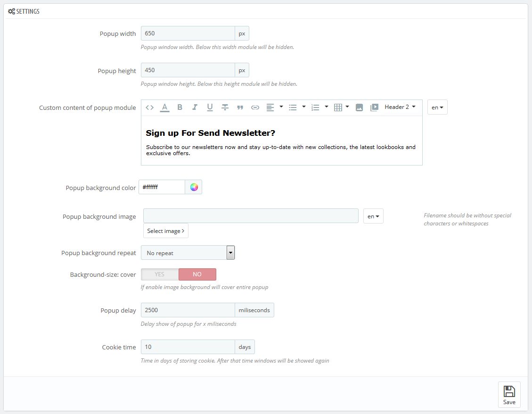The image size is (532, 414).
Task: Apply underline formatting in editor
Action: (x=210, y=108)
